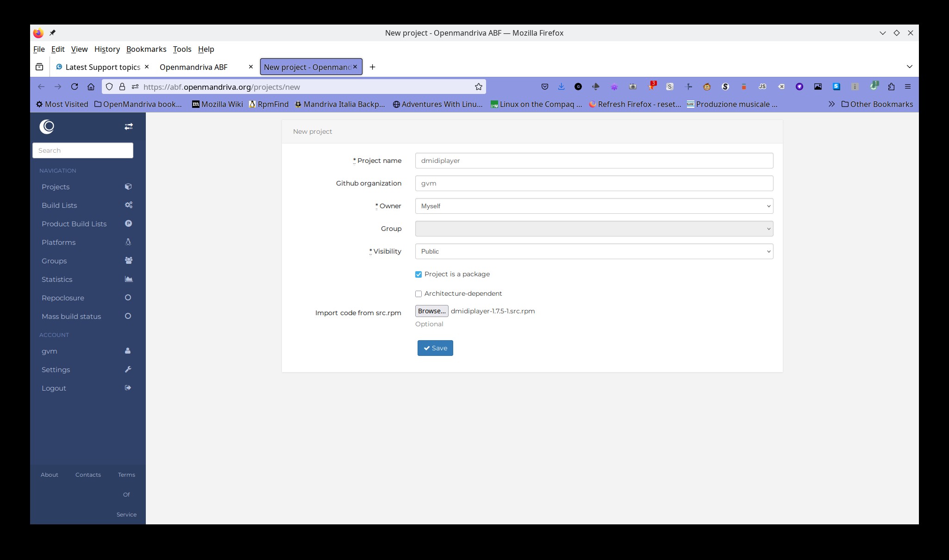This screenshot has height=560, width=949.
Task: Open the Mozilla Wiki bookmark
Action: tap(218, 104)
